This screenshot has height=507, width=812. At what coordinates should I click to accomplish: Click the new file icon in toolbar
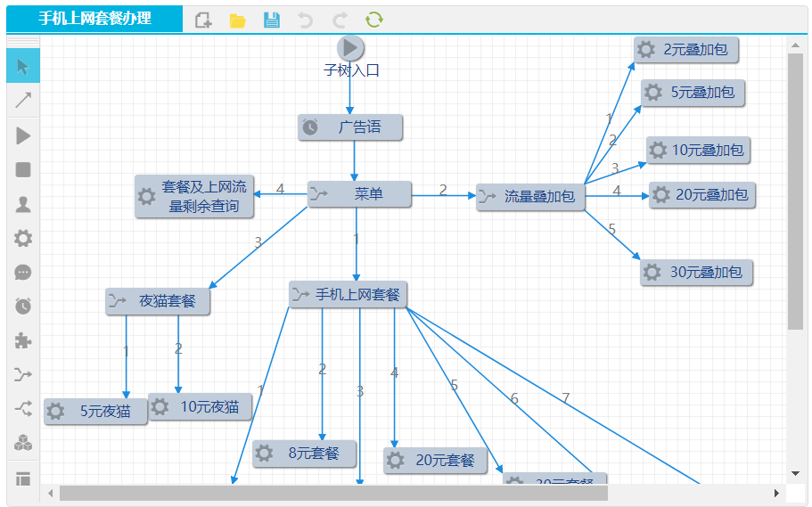pyautogui.click(x=203, y=20)
